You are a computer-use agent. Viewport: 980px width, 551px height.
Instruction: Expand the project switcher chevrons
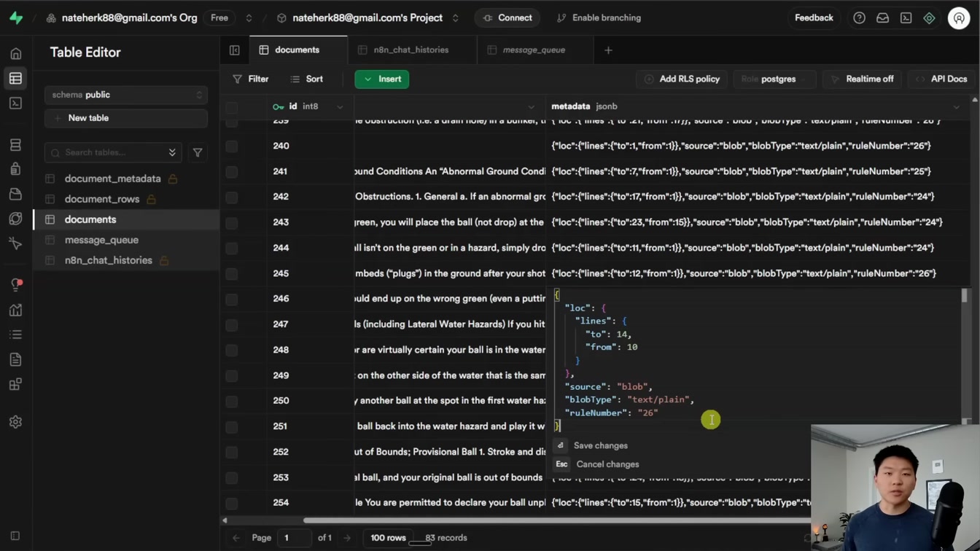(456, 17)
